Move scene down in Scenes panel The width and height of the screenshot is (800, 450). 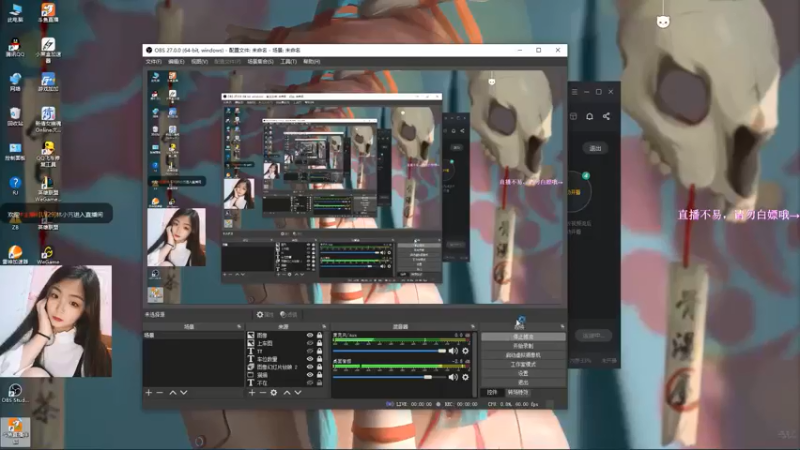point(184,393)
